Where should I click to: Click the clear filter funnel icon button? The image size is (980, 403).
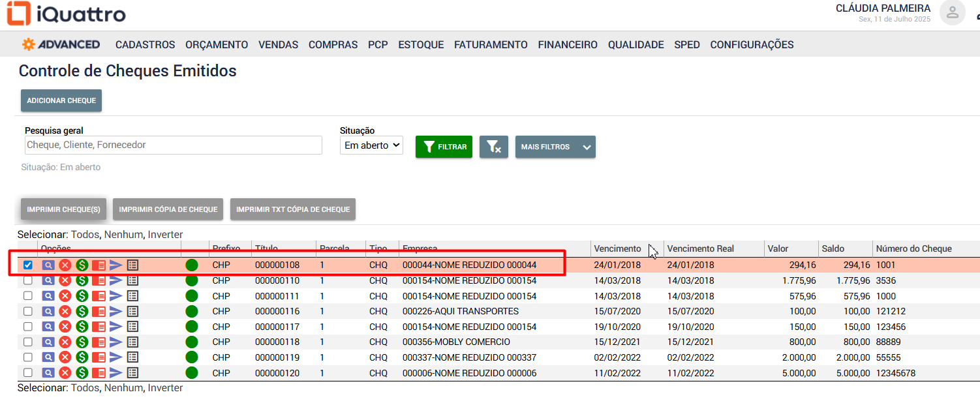point(493,147)
